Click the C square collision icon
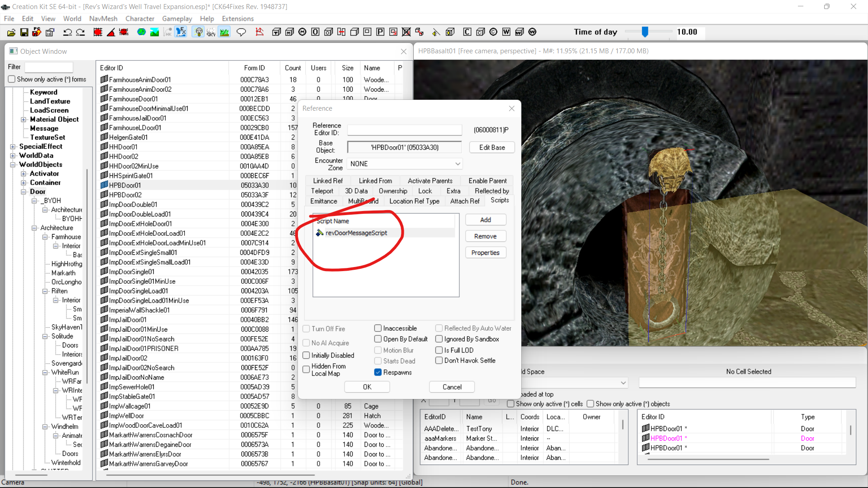 (467, 32)
